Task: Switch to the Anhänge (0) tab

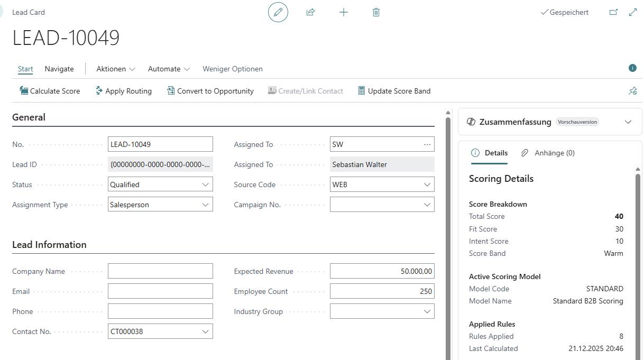Action: tap(548, 153)
